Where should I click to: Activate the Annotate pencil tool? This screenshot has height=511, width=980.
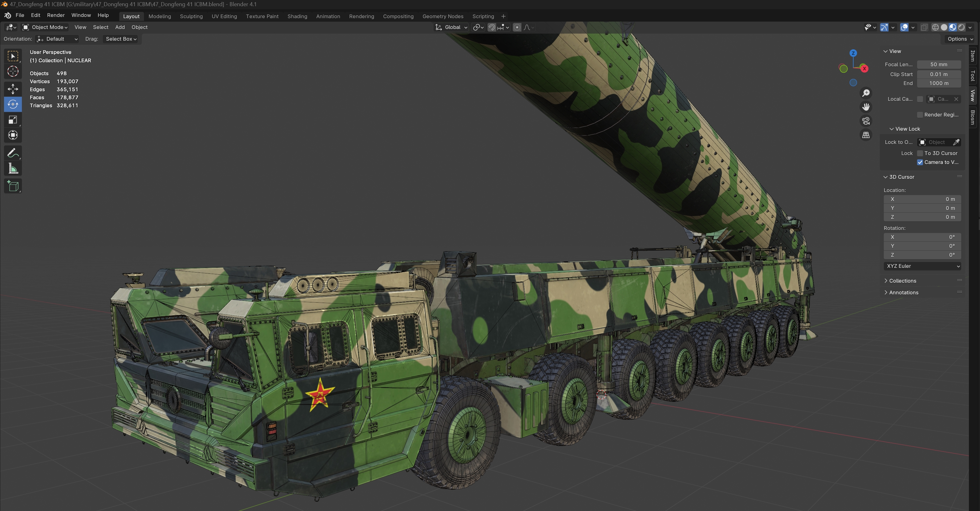(13, 153)
